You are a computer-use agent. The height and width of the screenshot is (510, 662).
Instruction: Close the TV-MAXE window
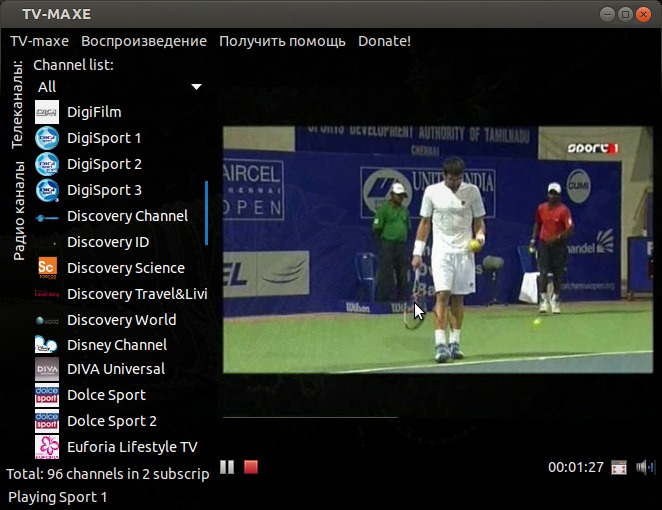pos(643,15)
